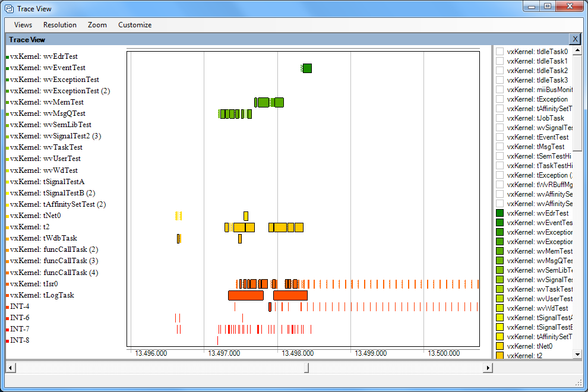Click the horizontal scrollbar thumb
The image size is (588, 392).
[x=306, y=368]
